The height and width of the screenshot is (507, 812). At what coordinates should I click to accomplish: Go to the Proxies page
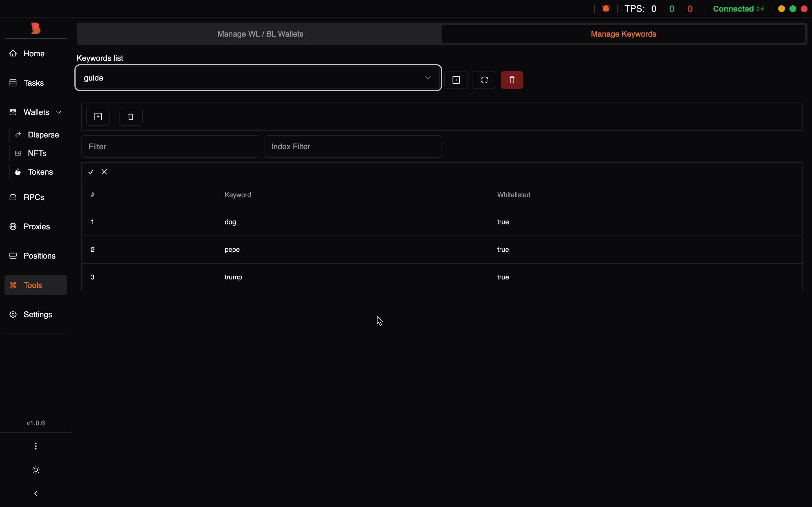36,227
